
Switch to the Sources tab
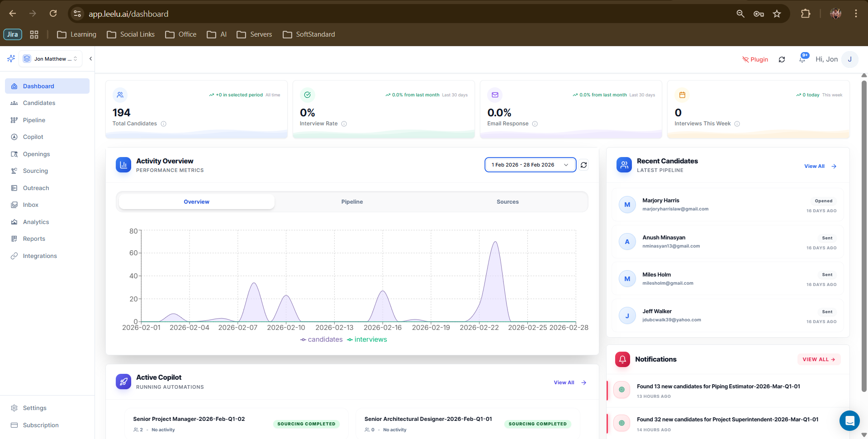pos(508,202)
